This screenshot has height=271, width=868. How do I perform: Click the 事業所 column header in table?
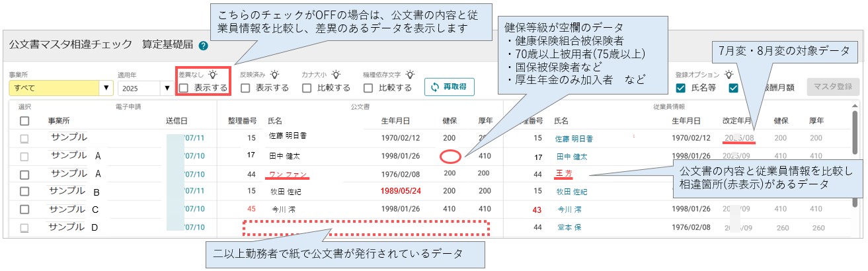pyautogui.click(x=59, y=121)
